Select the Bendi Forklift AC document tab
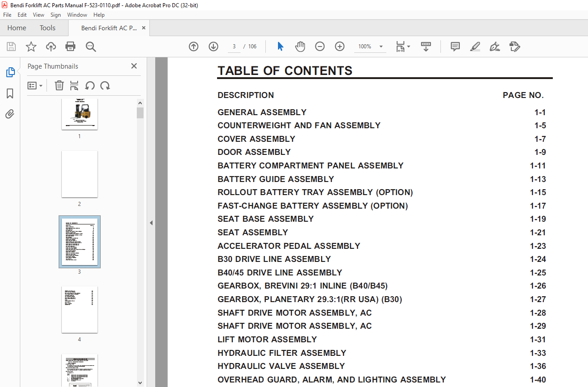Screen dimensions: 588x387 coord(109,28)
